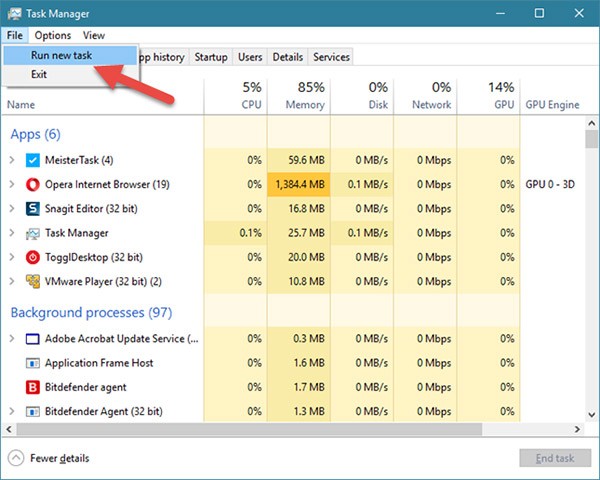Switch to the Services tab
This screenshot has height=480, width=600.
(x=331, y=57)
